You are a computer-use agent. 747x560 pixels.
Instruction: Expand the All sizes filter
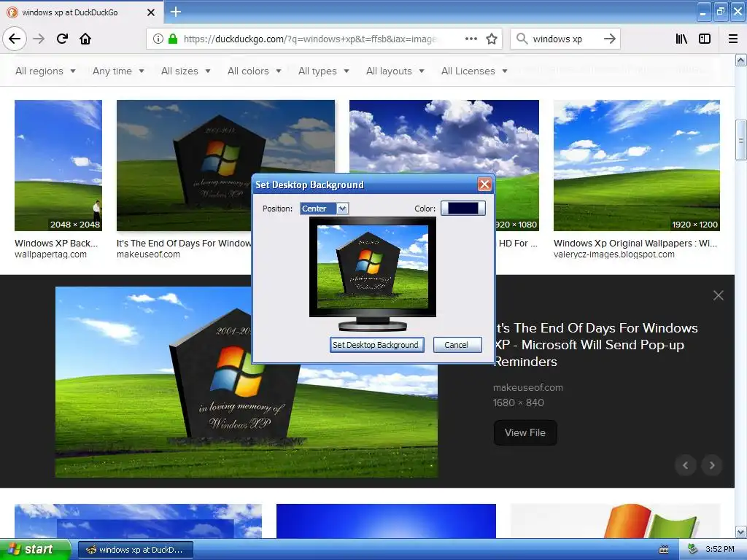(186, 71)
